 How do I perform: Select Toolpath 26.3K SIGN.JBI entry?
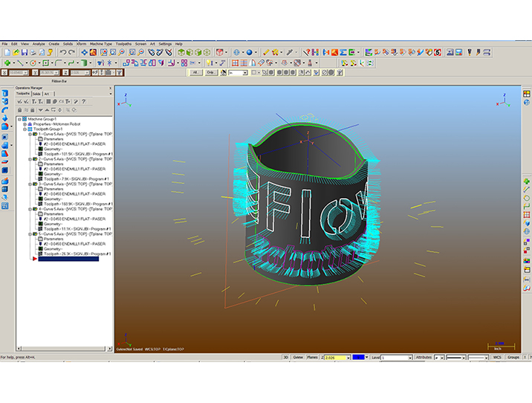coord(77,254)
